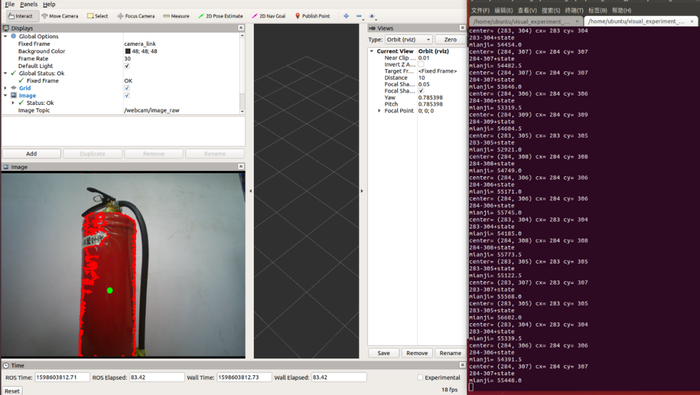Screen dimensions: 700x395
Task: Click the Global Options gear icon
Action: click(x=13, y=36)
